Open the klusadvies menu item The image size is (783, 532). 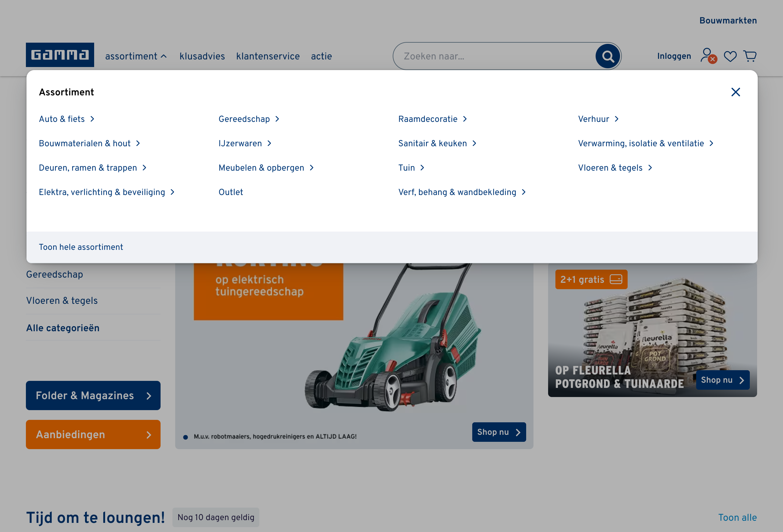202,56
